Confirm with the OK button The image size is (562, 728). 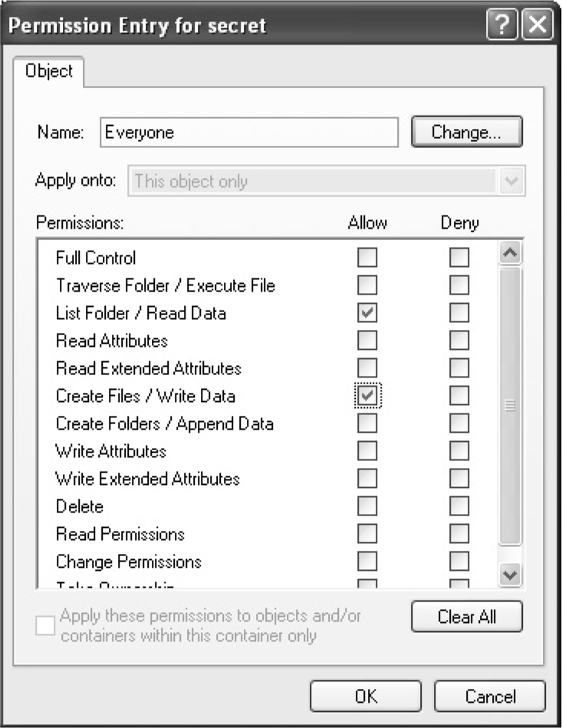coord(366,697)
